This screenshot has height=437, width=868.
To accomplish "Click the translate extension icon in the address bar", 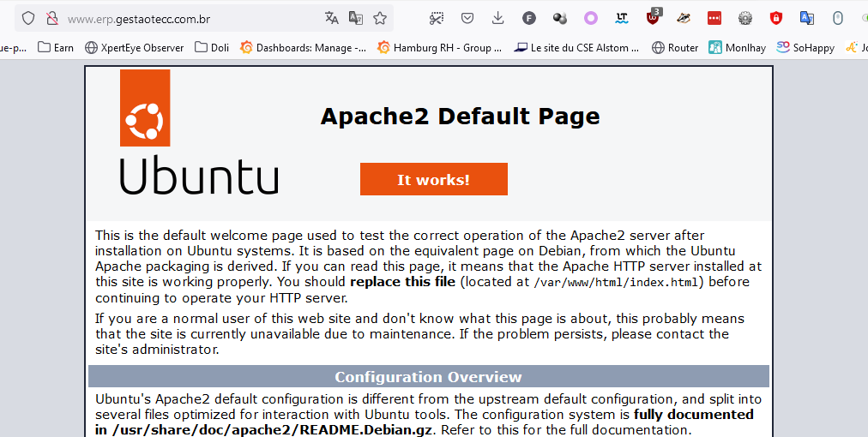I will (356, 18).
